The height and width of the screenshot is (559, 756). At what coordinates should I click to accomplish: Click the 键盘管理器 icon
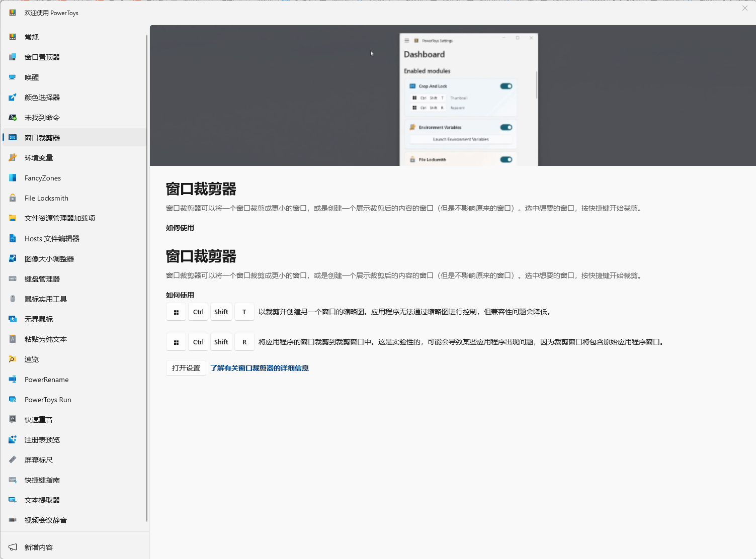pos(13,278)
